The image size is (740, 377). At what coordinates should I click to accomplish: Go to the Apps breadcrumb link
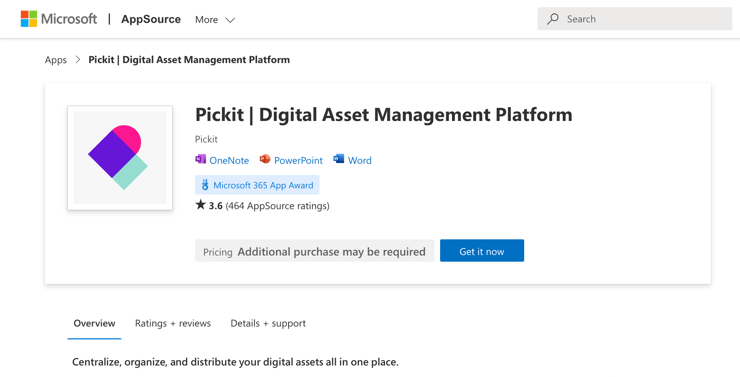[56, 60]
